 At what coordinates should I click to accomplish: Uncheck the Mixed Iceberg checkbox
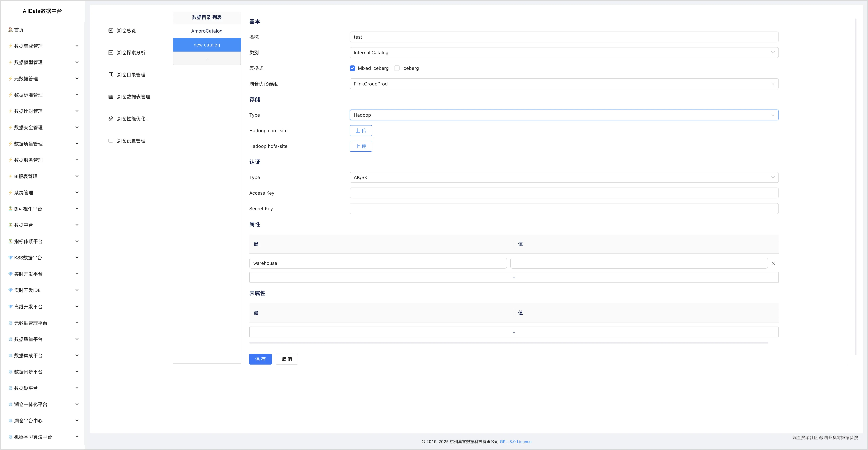352,68
